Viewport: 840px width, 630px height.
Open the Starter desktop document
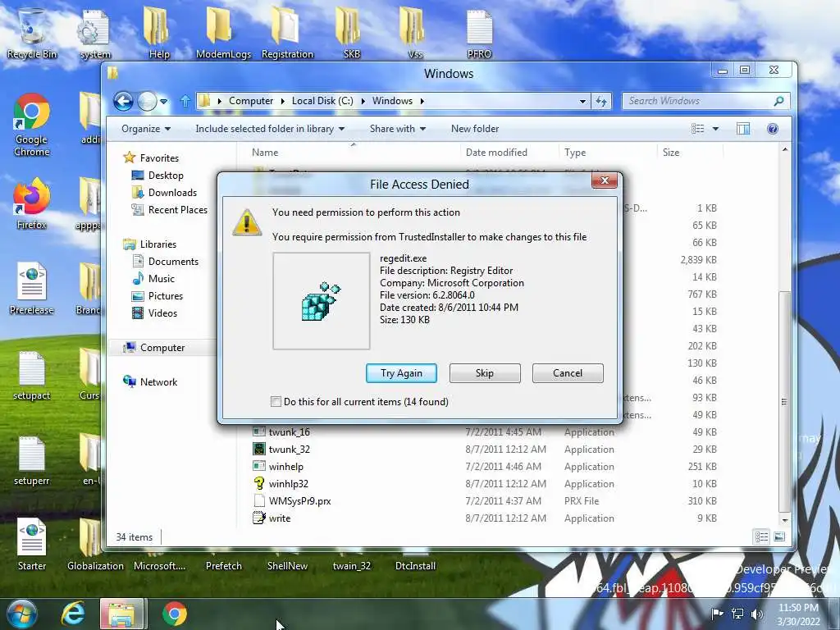(32, 545)
